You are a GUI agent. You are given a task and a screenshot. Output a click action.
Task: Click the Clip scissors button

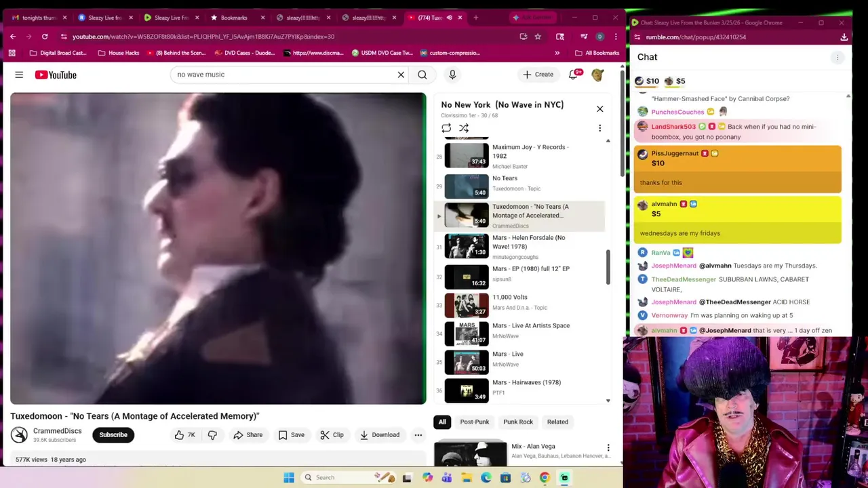(332, 435)
